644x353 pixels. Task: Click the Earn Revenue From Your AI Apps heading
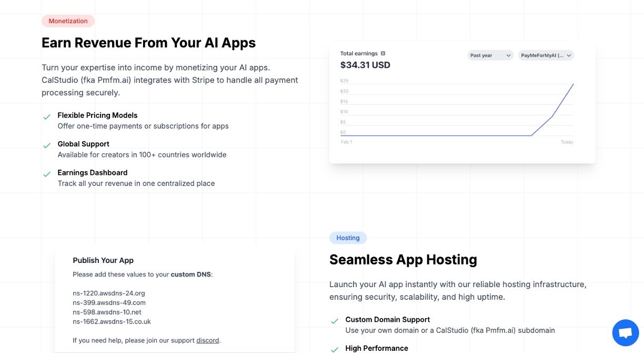(148, 43)
